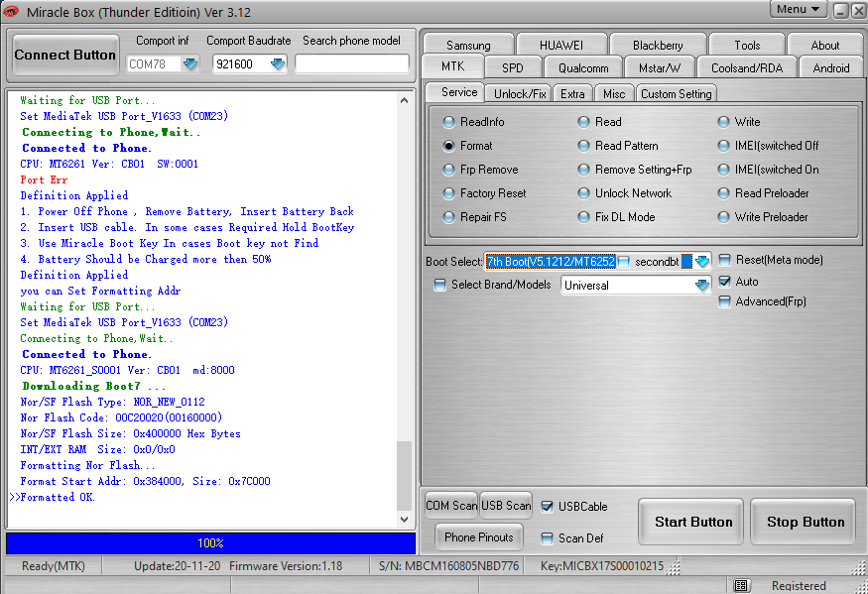Click the 'Port Err' log line
This screenshot has height=594, width=868.
(x=44, y=179)
